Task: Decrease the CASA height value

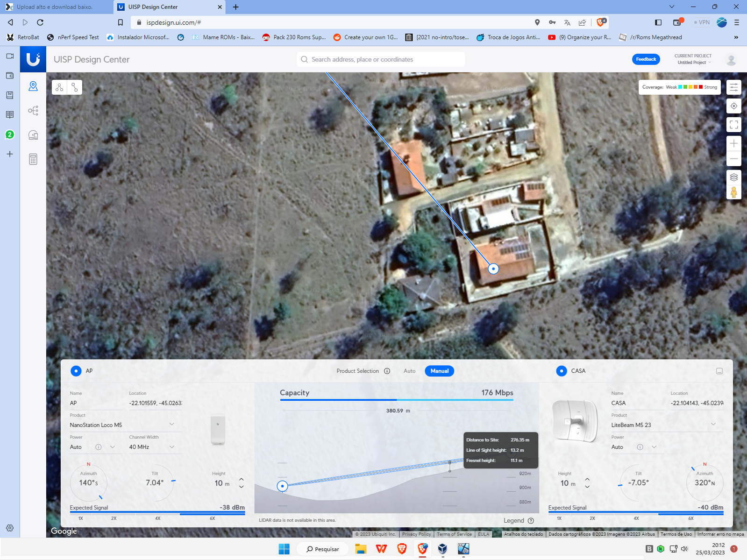Action: coord(587,487)
